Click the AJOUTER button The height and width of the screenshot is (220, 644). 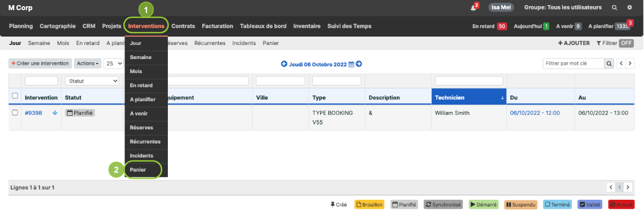pos(574,43)
